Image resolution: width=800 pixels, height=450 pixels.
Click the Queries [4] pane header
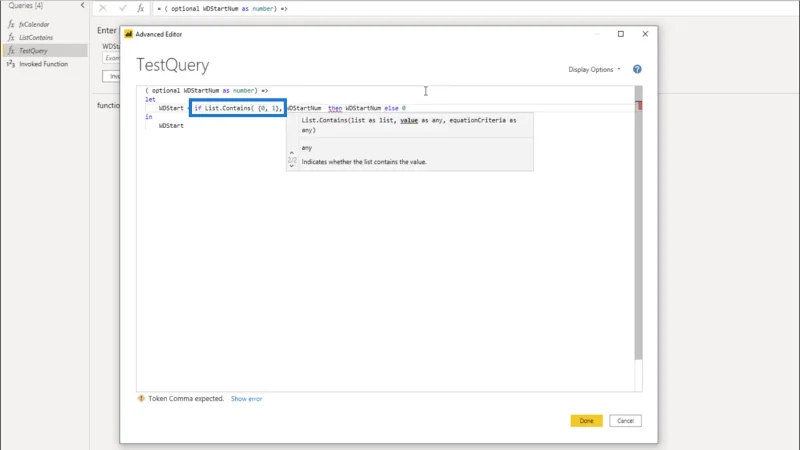click(26, 6)
